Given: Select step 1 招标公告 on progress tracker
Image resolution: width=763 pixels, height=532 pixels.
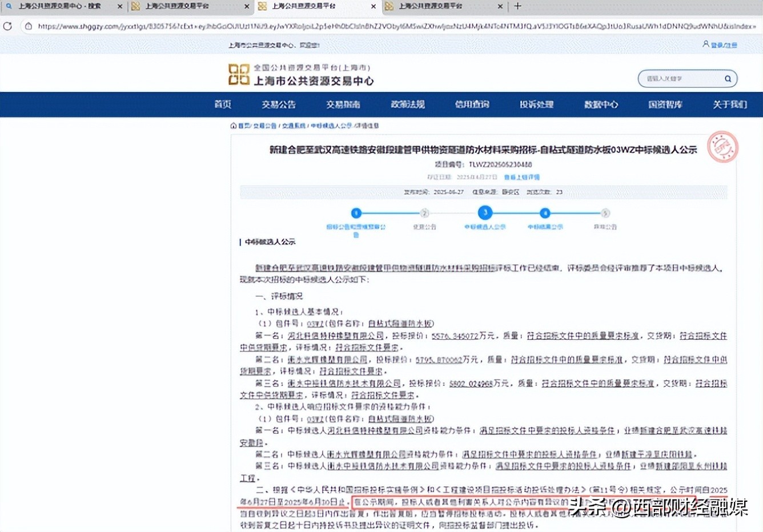Looking at the screenshot, I should (356, 212).
